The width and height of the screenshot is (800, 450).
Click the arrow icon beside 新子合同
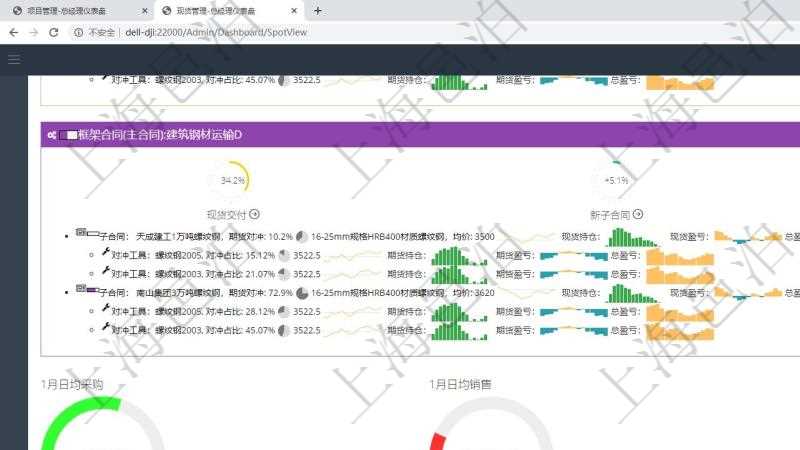tap(638, 214)
